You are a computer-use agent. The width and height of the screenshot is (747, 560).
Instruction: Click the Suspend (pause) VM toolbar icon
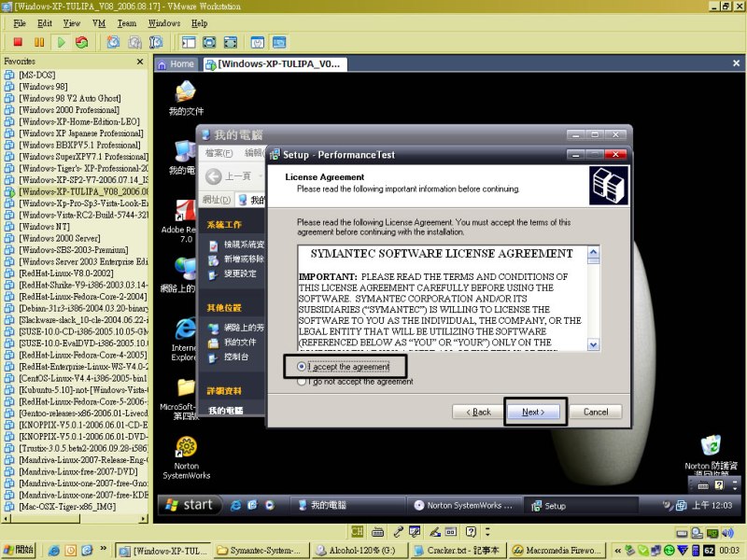point(39,42)
